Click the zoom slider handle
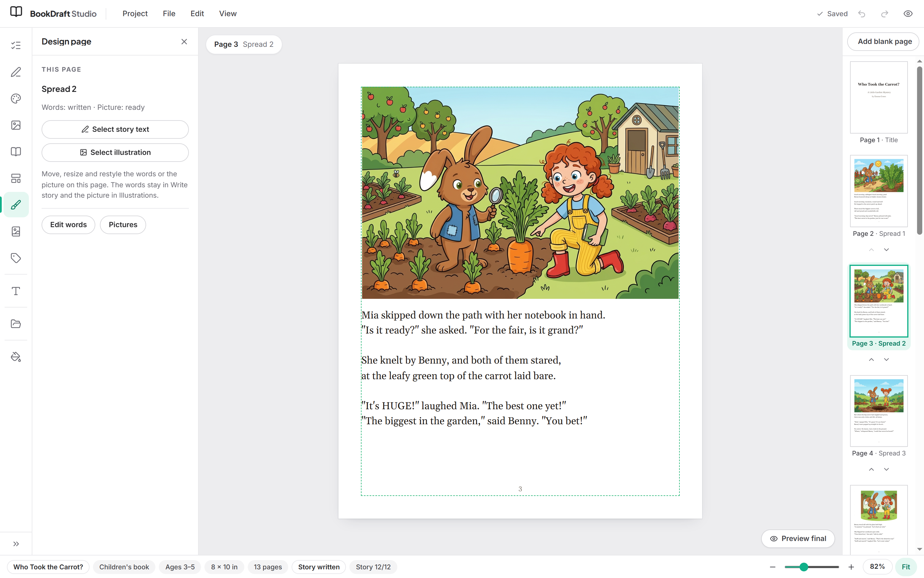 (804, 567)
